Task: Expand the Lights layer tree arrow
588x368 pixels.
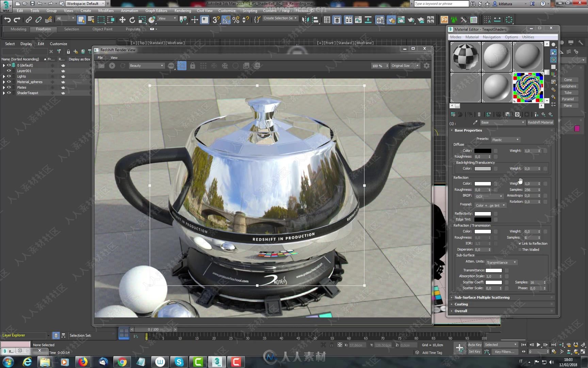Action: pyautogui.click(x=4, y=76)
